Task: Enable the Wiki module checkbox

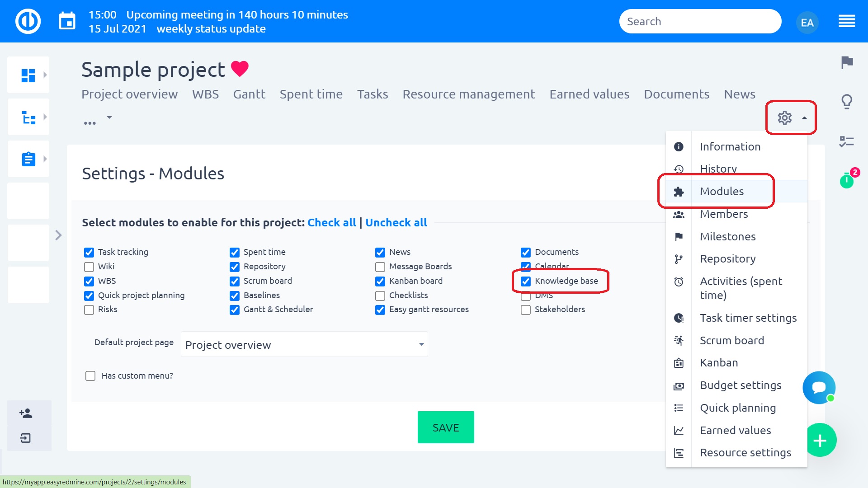Action: pos(89,267)
